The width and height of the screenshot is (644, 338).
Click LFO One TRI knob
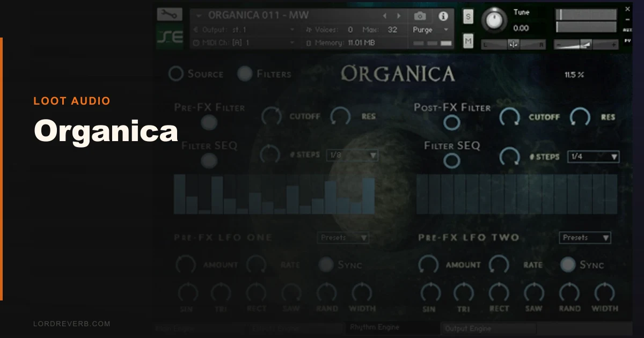(x=221, y=293)
